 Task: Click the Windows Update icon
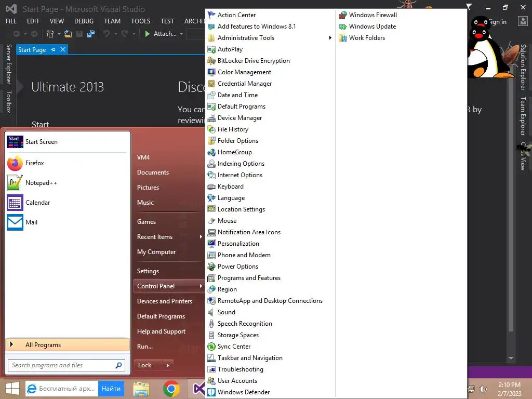tap(343, 26)
